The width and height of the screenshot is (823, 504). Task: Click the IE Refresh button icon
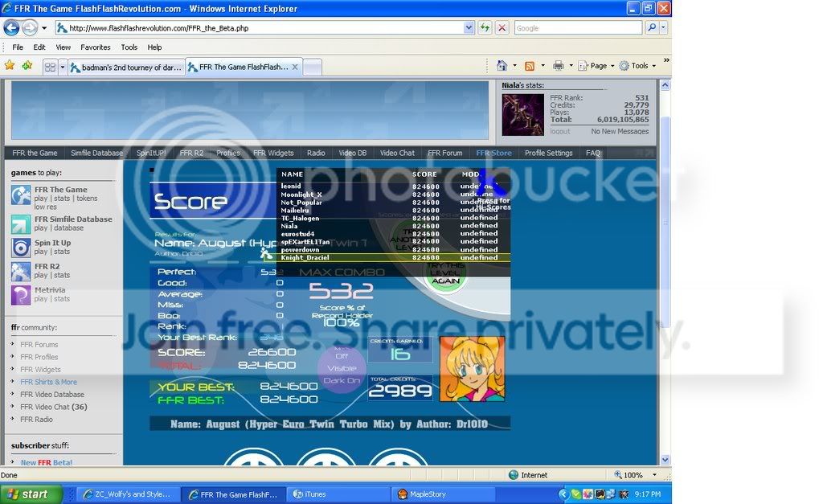click(x=485, y=27)
